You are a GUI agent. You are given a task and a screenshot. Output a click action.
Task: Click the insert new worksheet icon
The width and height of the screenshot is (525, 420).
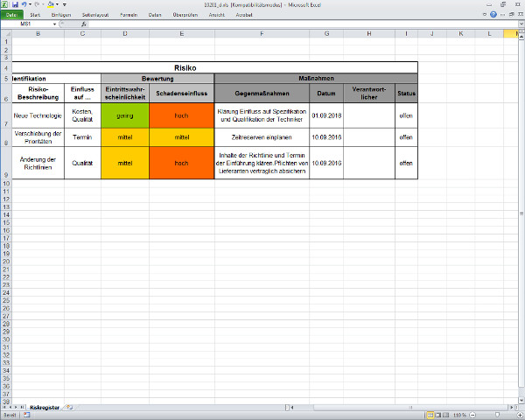(69, 408)
